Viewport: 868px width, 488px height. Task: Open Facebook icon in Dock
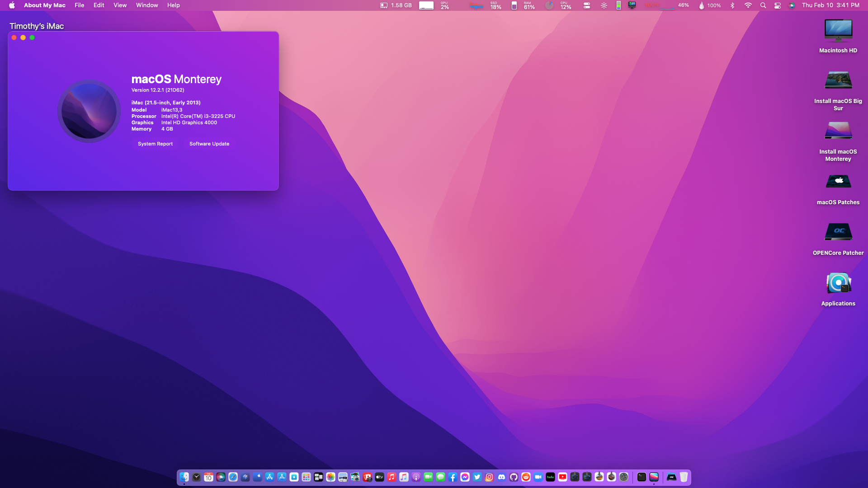point(453,477)
